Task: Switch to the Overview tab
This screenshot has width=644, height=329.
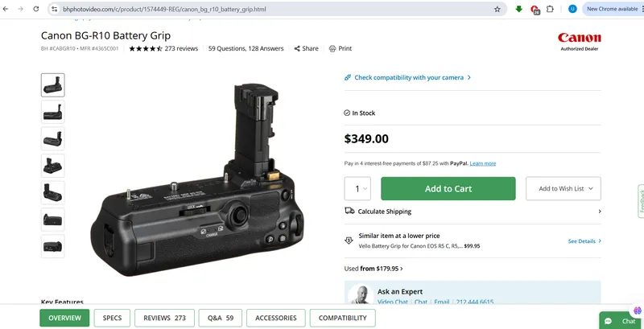Action: click(x=64, y=318)
